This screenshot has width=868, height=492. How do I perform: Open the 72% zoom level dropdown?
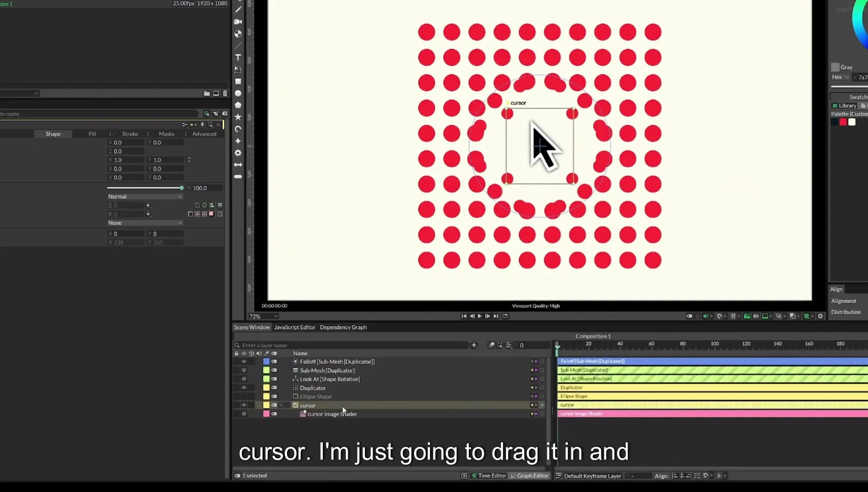(x=263, y=316)
